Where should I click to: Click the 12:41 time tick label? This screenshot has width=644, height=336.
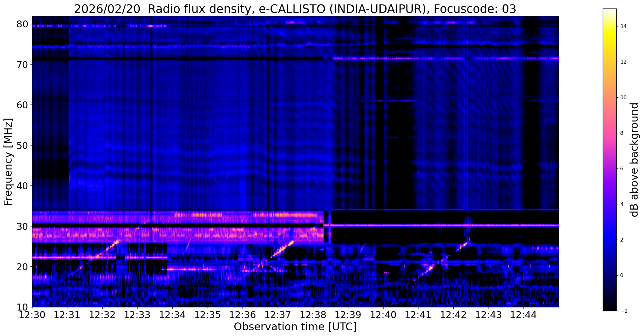click(418, 315)
